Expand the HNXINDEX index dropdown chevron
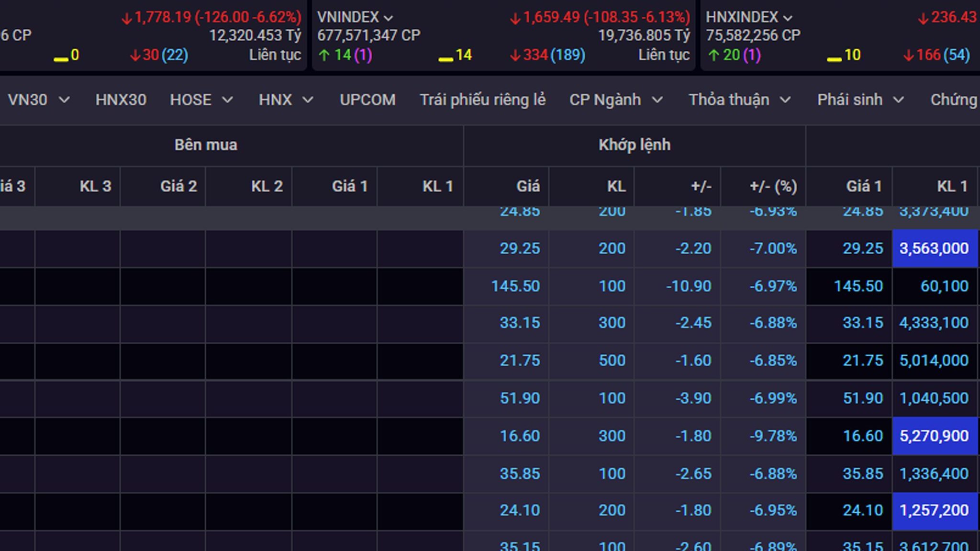The height and width of the screenshot is (551, 980). pos(788,18)
